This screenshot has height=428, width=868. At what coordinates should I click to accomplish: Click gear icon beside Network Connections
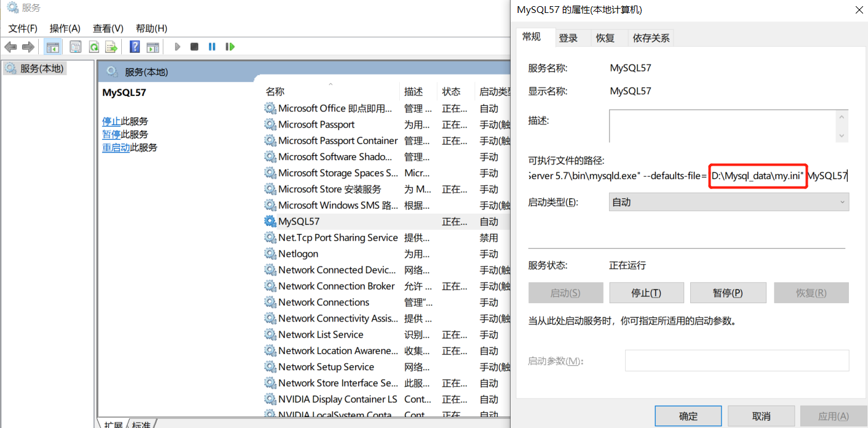click(x=270, y=302)
